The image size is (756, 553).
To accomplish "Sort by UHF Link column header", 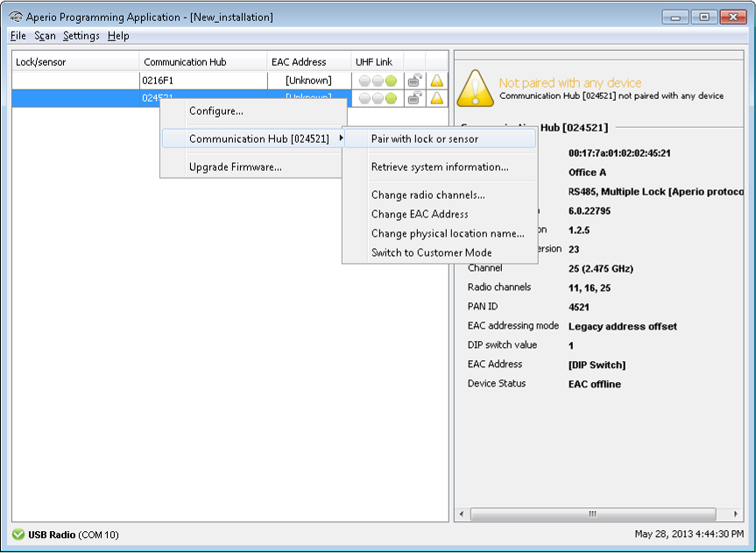I will pos(377,61).
